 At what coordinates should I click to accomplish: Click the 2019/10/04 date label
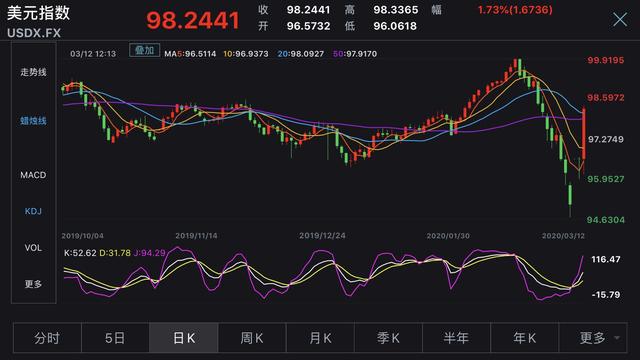tap(82, 236)
